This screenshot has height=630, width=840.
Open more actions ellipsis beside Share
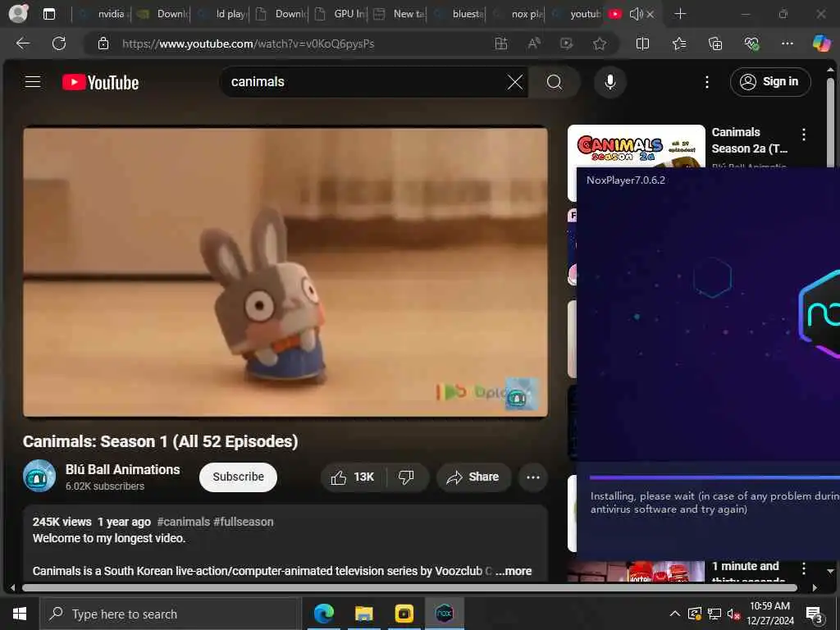tap(532, 477)
